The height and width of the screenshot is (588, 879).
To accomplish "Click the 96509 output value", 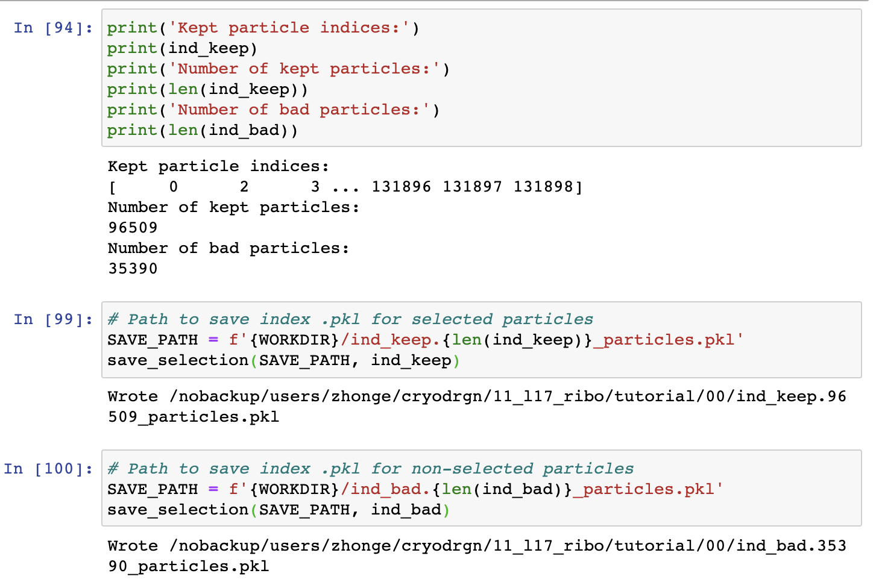I will (x=133, y=228).
